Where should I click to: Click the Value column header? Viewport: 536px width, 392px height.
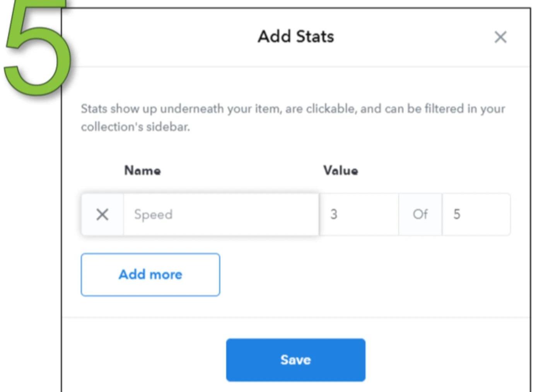pyautogui.click(x=341, y=170)
